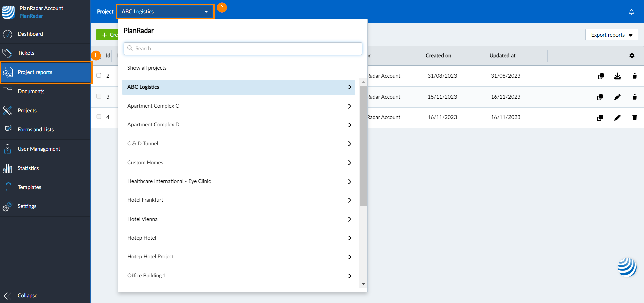
Task: Open the table column settings gear
Action: [632, 56]
